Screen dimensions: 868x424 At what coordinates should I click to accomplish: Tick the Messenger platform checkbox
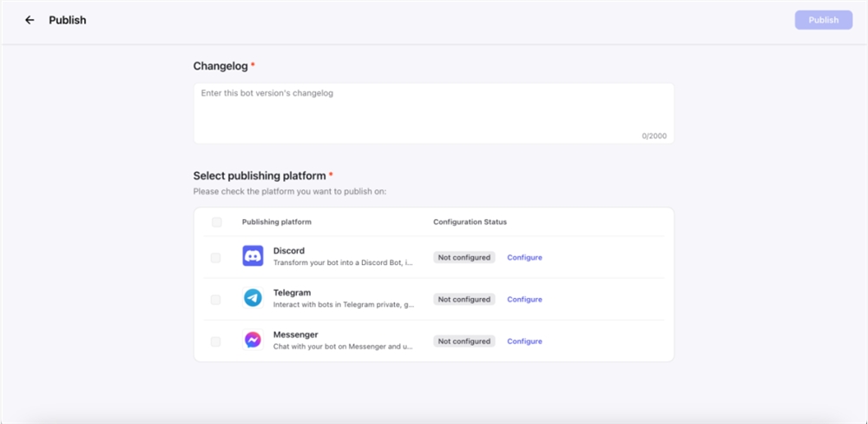click(x=216, y=341)
